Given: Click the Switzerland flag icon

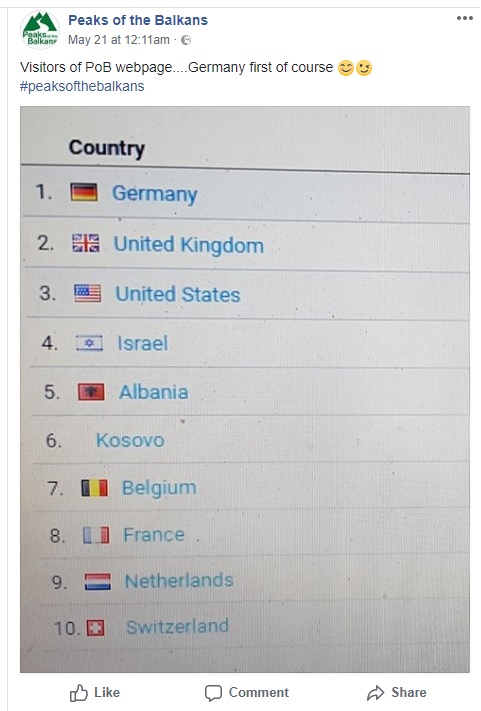Looking at the screenshot, I should click(x=96, y=628).
